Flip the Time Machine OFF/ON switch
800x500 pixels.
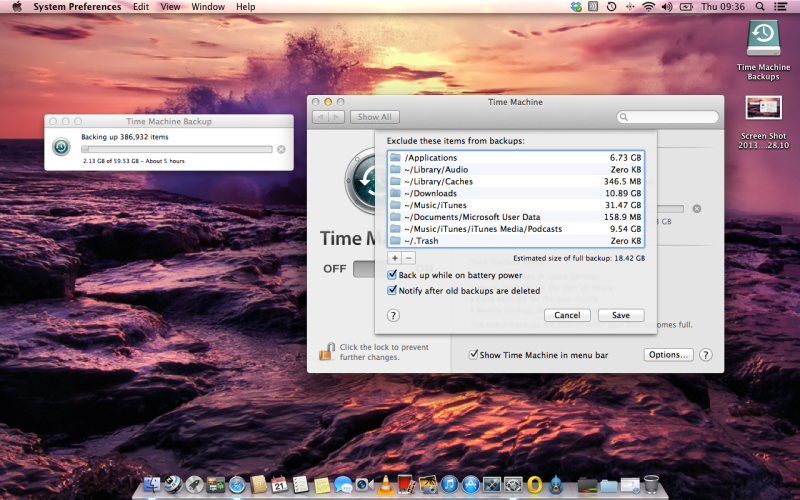364,269
